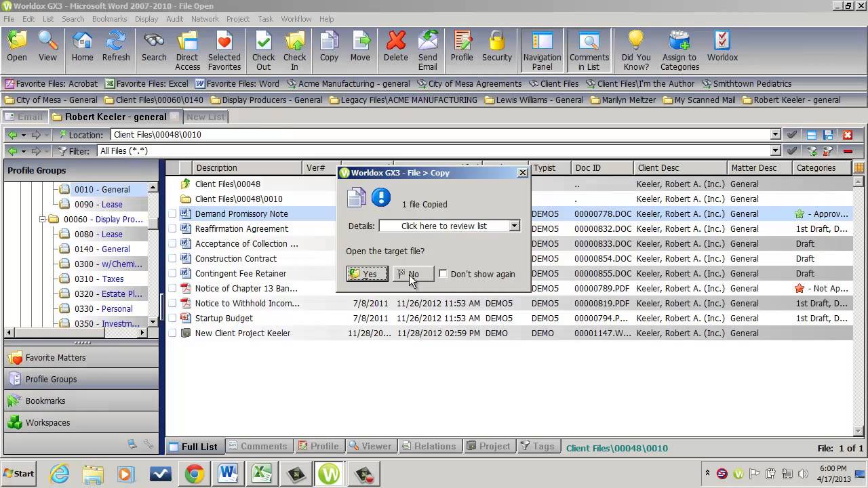Check the box next to Construction Contract
868x488 pixels.
(172, 259)
